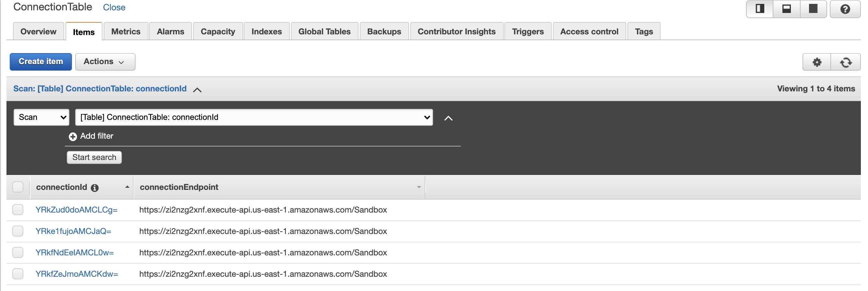
Task: Click the split-bottom panel layout icon
Action: pyautogui.click(x=786, y=9)
